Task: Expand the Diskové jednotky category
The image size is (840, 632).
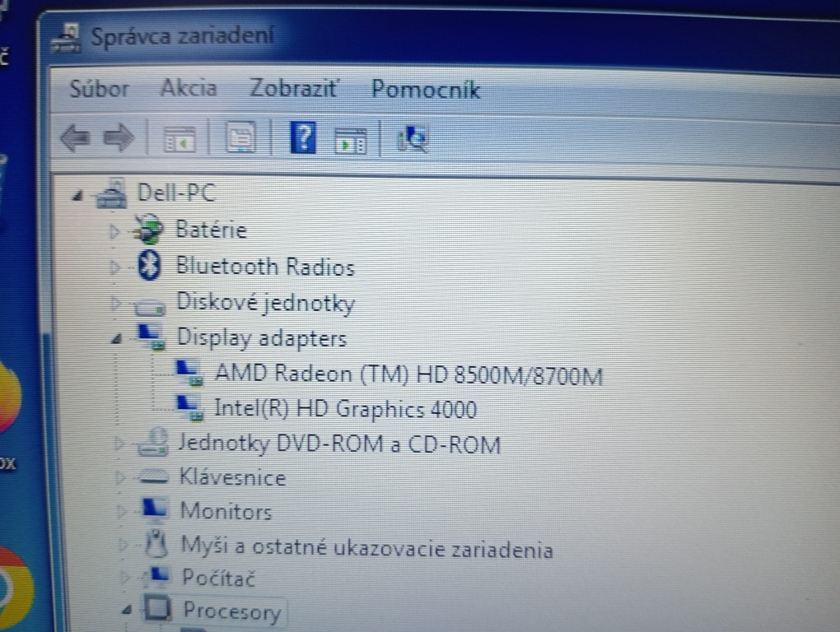Action: pyautogui.click(x=115, y=302)
